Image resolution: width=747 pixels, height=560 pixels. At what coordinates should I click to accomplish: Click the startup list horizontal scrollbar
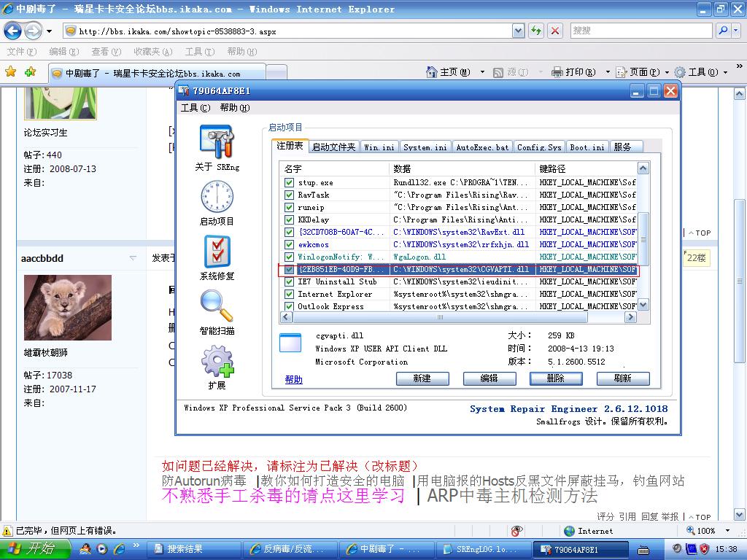point(440,317)
